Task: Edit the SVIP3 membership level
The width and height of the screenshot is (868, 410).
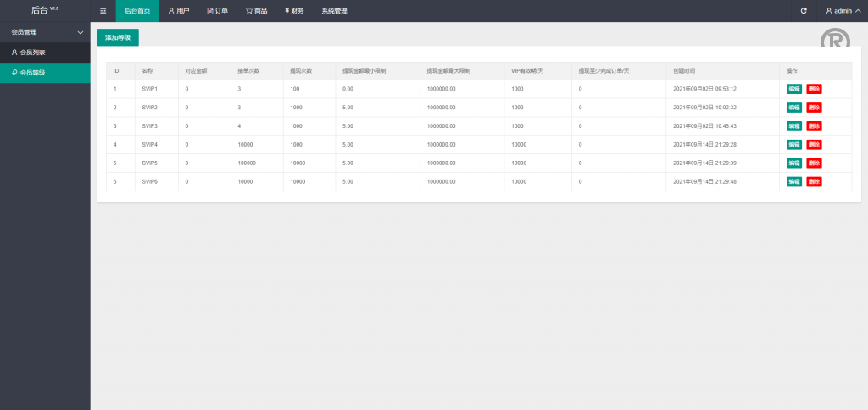Action: point(793,126)
